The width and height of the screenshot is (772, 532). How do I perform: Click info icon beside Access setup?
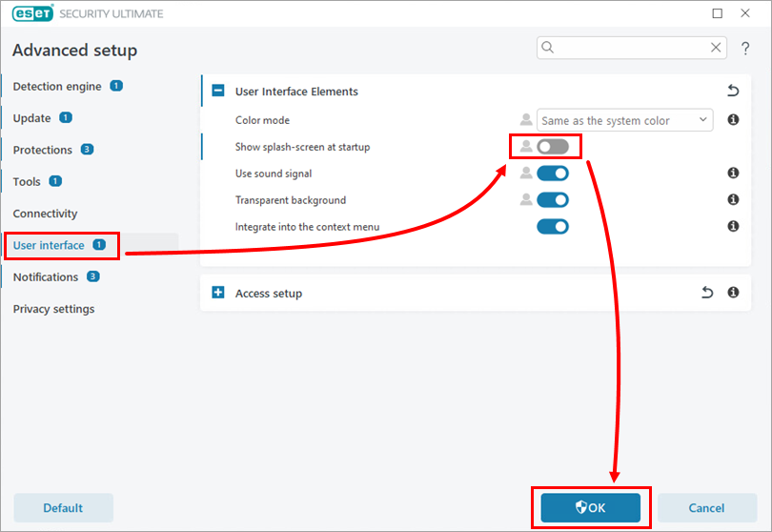733,294
